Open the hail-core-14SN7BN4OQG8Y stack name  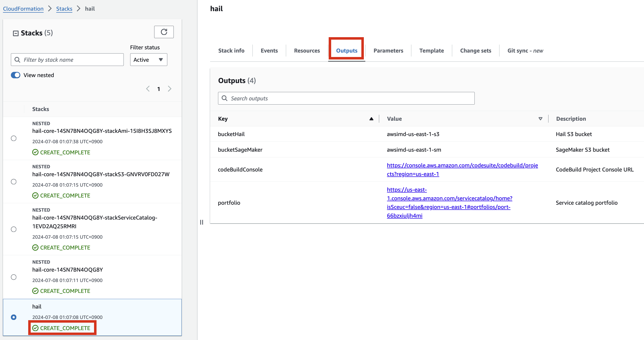(x=68, y=270)
